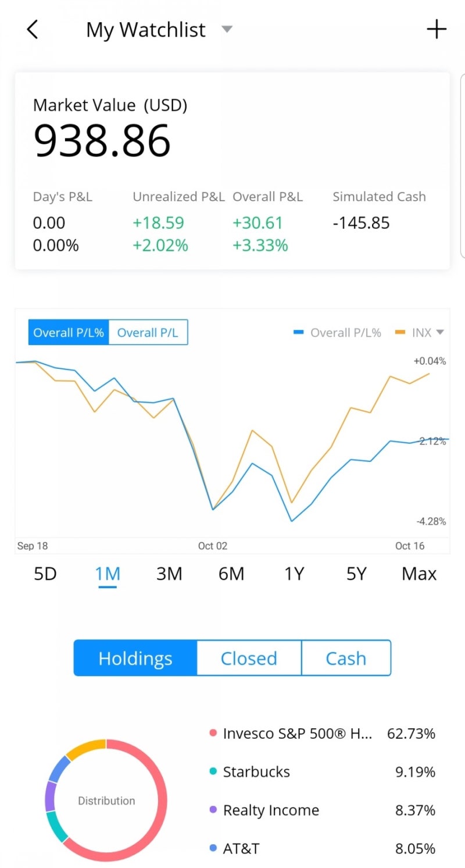The image size is (465, 868).
Task: Open the Cash tab
Action: pyautogui.click(x=346, y=658)
